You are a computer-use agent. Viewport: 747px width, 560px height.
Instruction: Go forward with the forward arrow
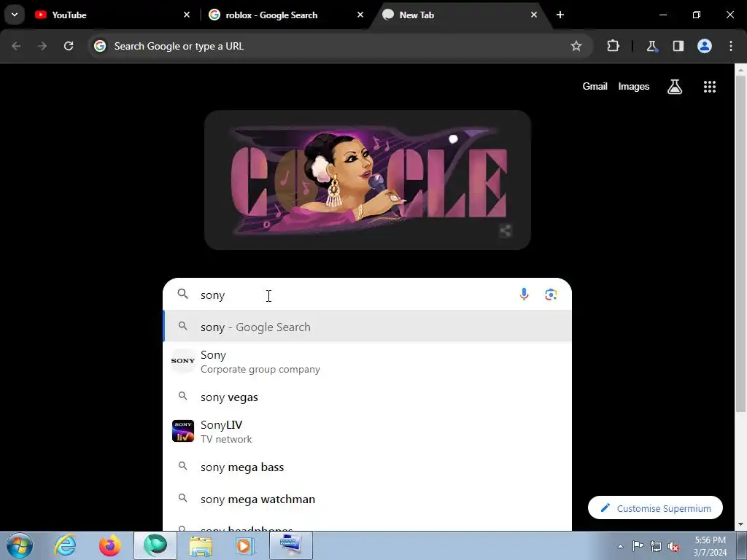click(42, 46)
